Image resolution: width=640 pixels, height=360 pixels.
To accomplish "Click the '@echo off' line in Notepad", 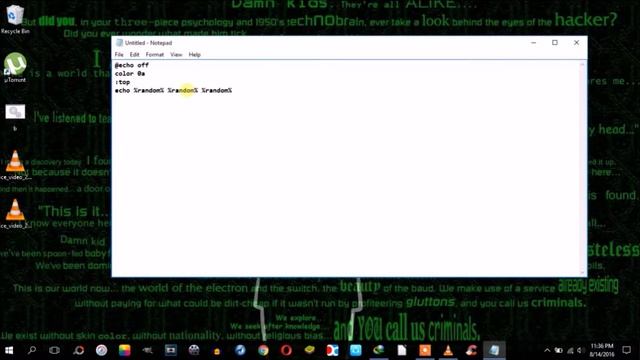I will 132,65.
